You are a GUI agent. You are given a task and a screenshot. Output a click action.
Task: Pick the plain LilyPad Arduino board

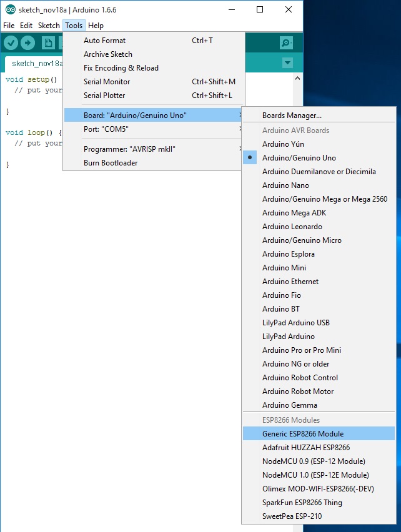[x=319, y=336]
